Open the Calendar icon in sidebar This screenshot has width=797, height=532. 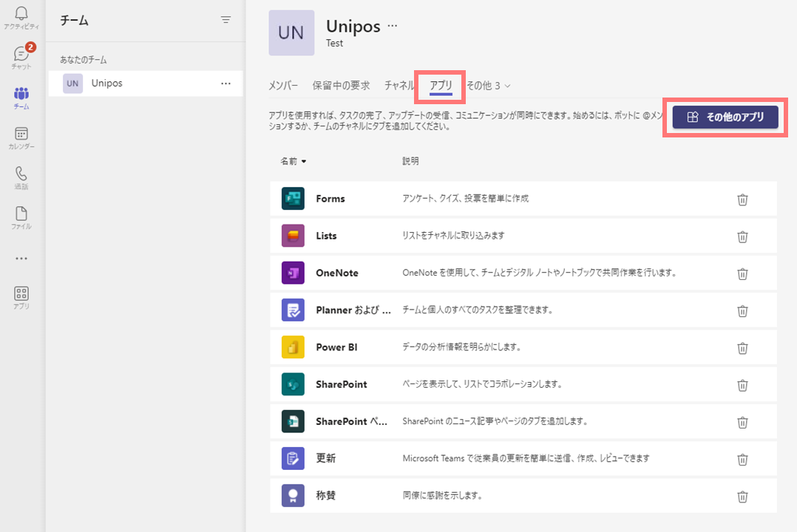pos(21,137)
